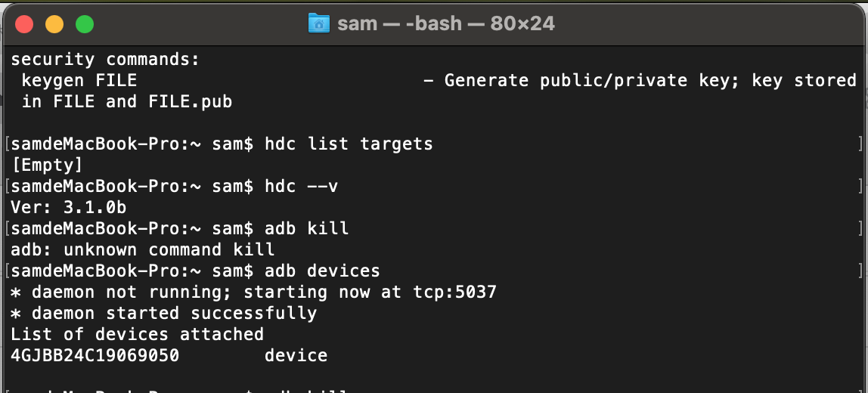Close the terminal with the red button
Viewport: 868px width, 393px height.
click(x=24, y=24)
